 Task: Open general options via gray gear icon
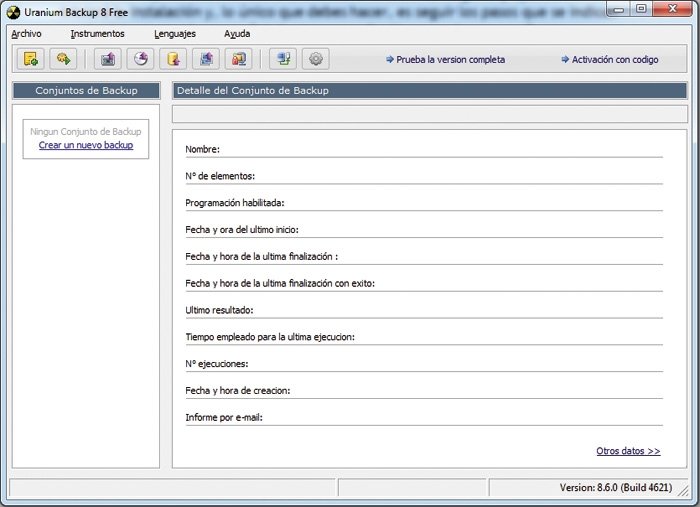click(x=316, y=59)
